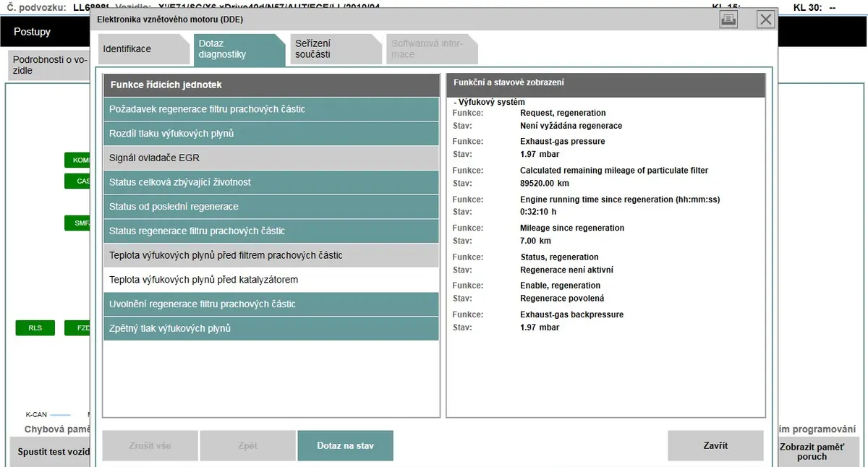Screen dimensions: 868x467
Task: Open the Seřízení součásti tab
Action: click(335, 49)
